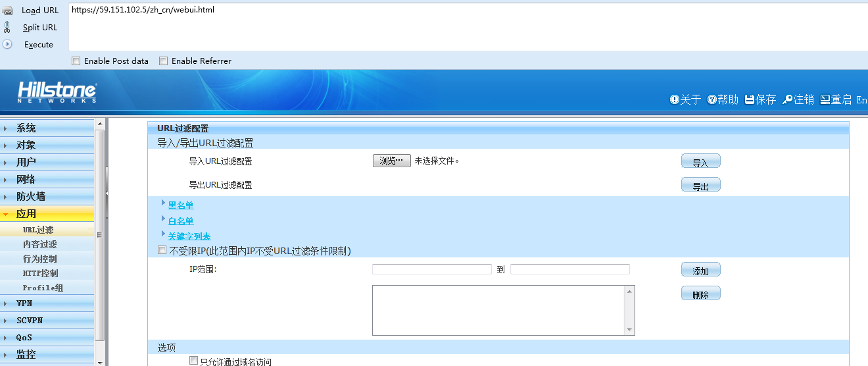Collapse the 应用 menu section
Image resolution: width=868 pixels, height=366 pixels.
(x=47, y=213)
